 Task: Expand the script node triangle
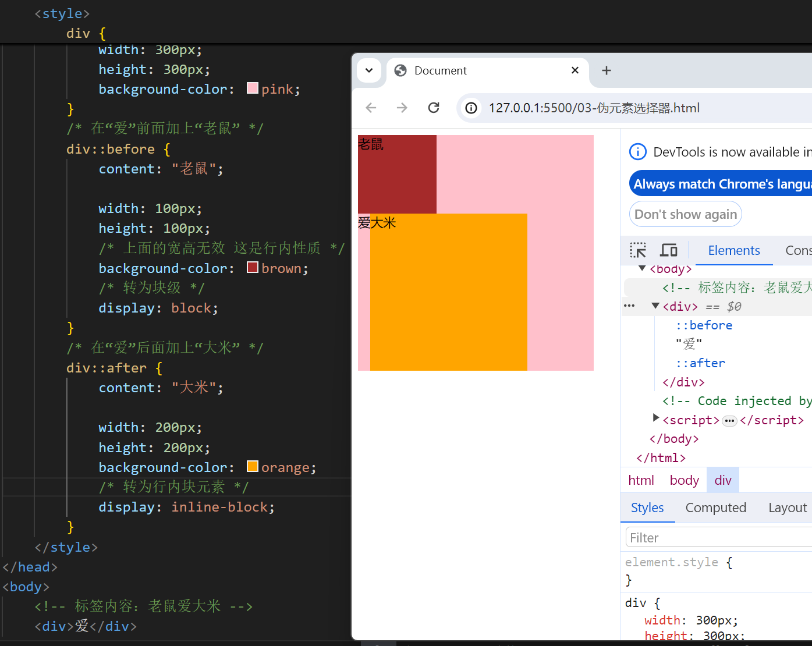(655, 418)
